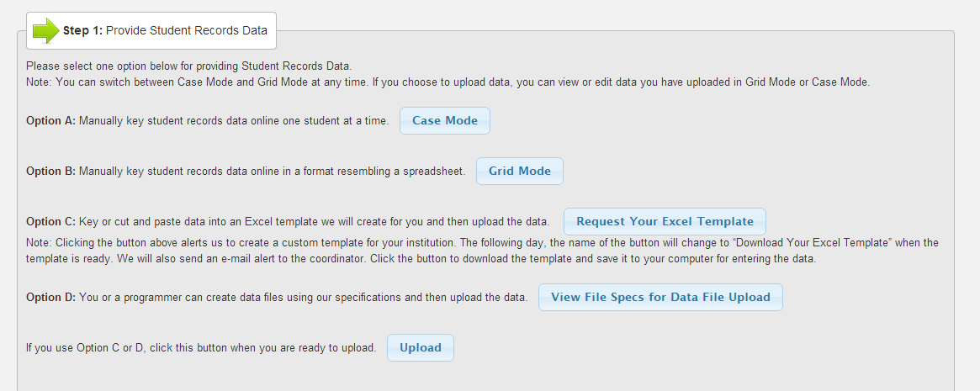Click 'Manually key student records data online one student' text
The image size is (980, 391).
[x=234, y=121]
